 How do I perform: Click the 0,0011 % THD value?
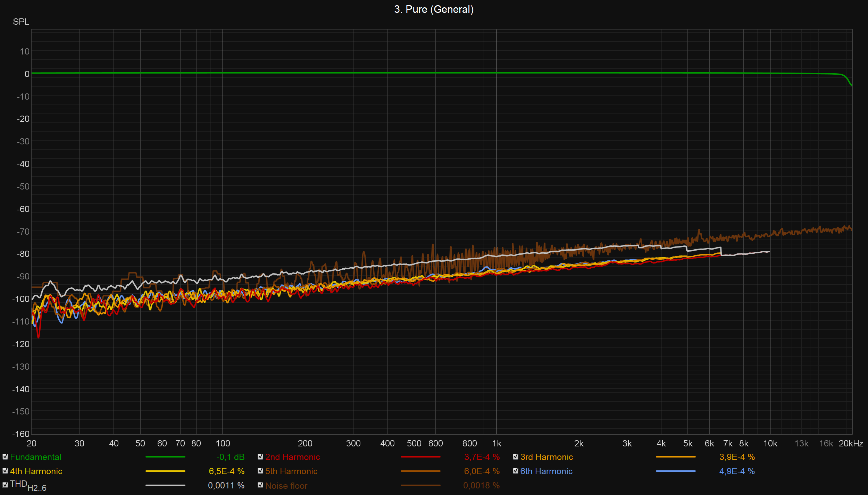(x=226, y=486)
